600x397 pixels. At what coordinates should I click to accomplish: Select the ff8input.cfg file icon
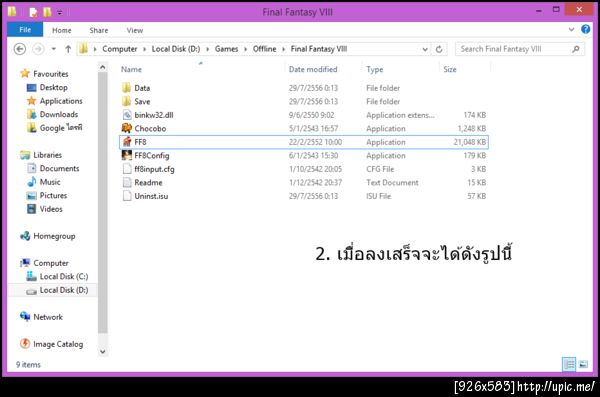tap(127, 169)
